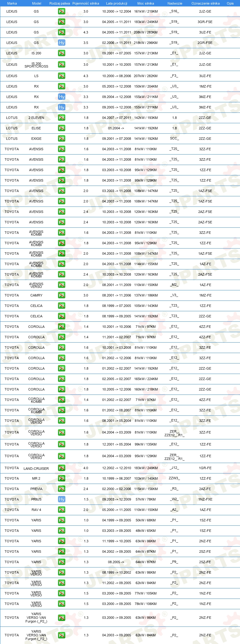The width and height of the screenshot is (240, 644).
Task: Click the fuel icon in the LOTUS 2 ELEVEN row
Action: pos(62,118)
